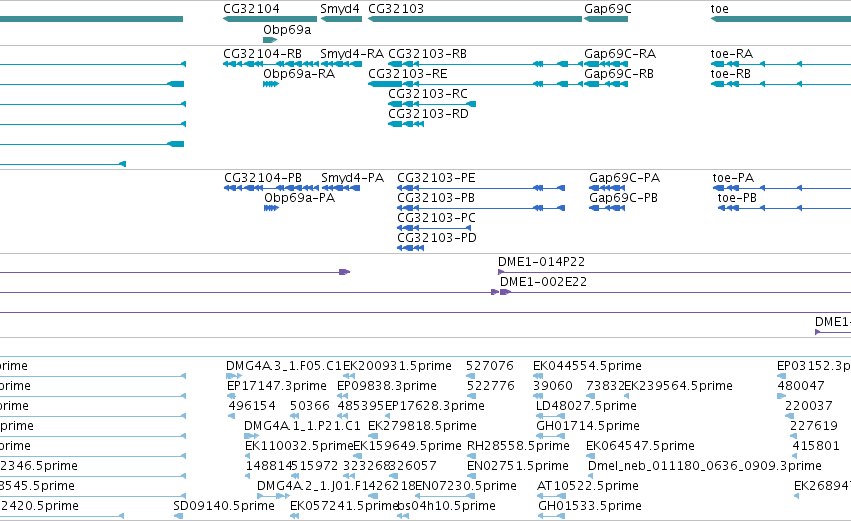Select transcript label CG32103-RC
Viewport: 851px width, 521px height.
pos(428,94)
